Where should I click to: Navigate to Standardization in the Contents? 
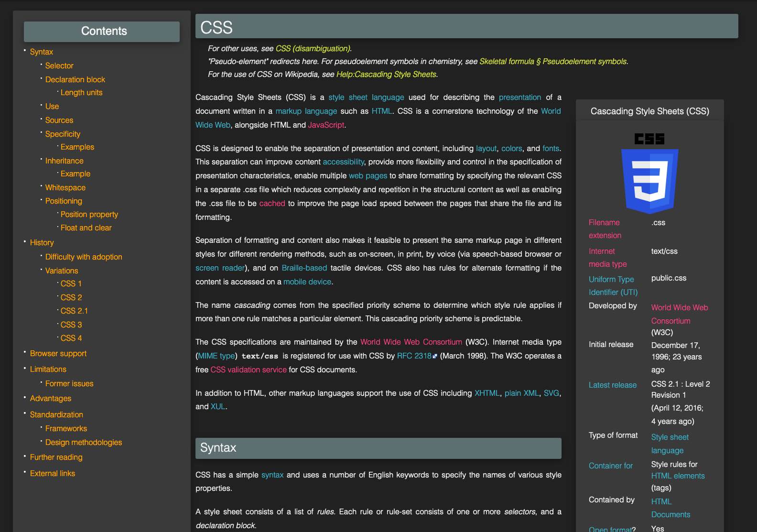56,414
